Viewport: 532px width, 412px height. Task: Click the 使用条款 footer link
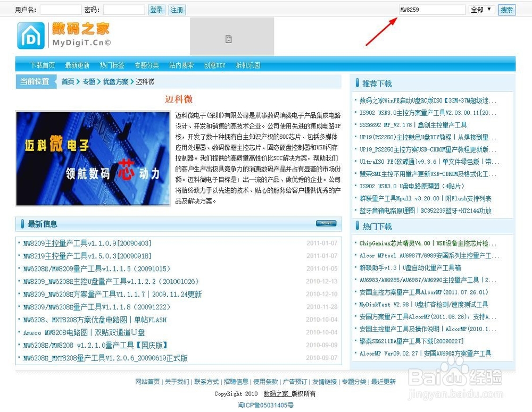pyautogui.click(x=265, y=382)
